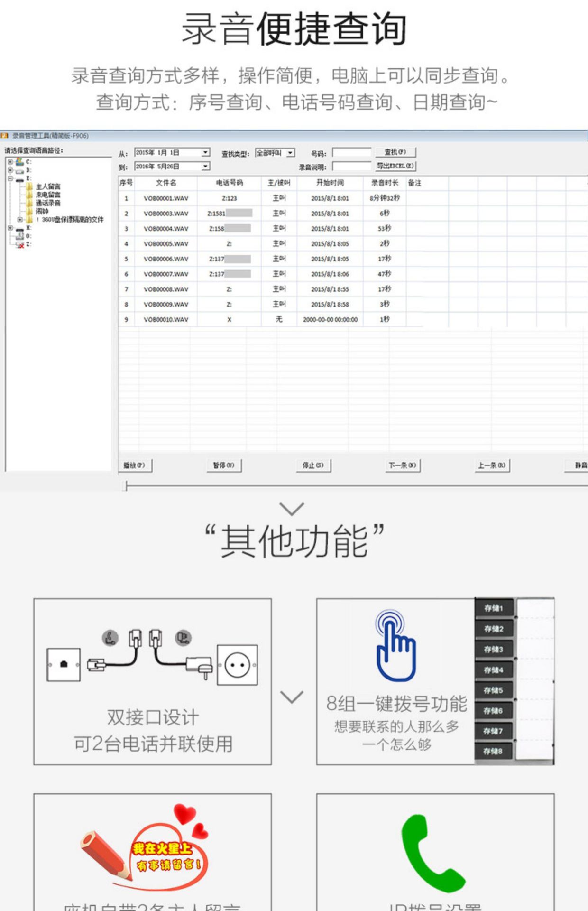This screenshot has height=911, width=588.
Task: Click the 录音管理工具 title bar app icon
Action: coord(5,136)
